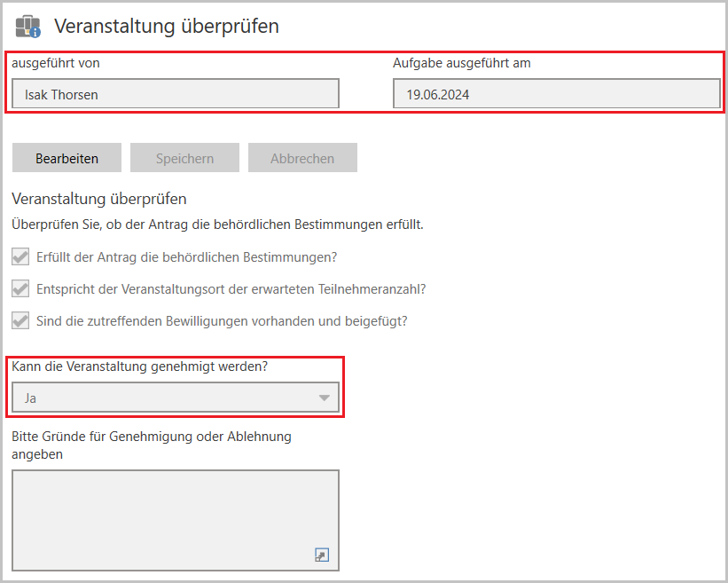Viewport: 728px width, 583px height.
Task: Select the date field showing 19.06.2024
Action: coord(556,94)
